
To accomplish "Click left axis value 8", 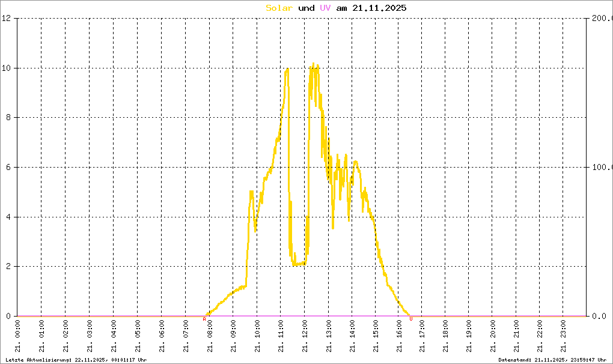I will point(8,118).
